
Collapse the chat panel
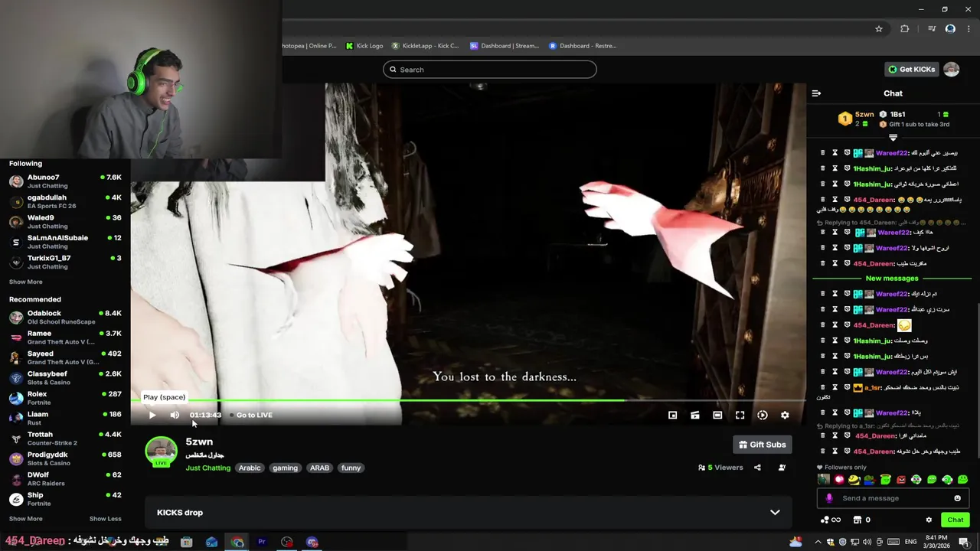816,93
